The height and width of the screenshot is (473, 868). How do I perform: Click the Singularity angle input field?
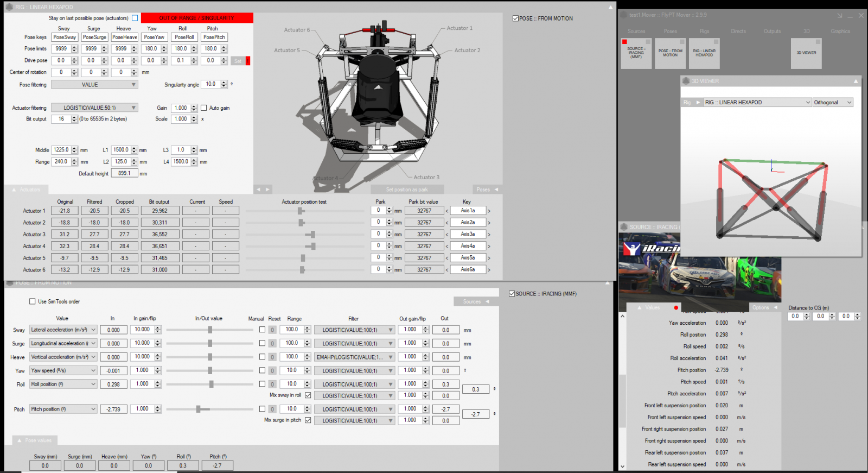pos(210,84)
